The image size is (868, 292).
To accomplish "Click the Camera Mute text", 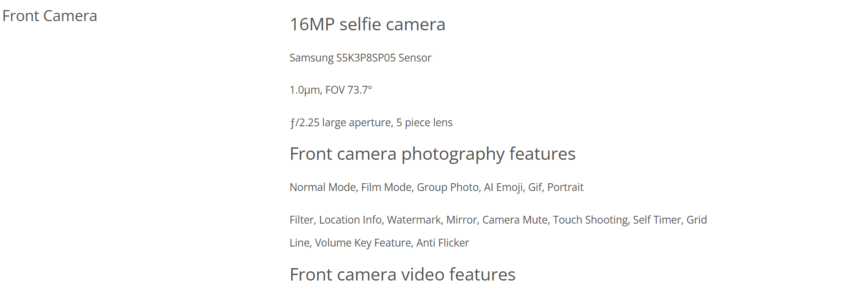I will [x=515, y=220].
